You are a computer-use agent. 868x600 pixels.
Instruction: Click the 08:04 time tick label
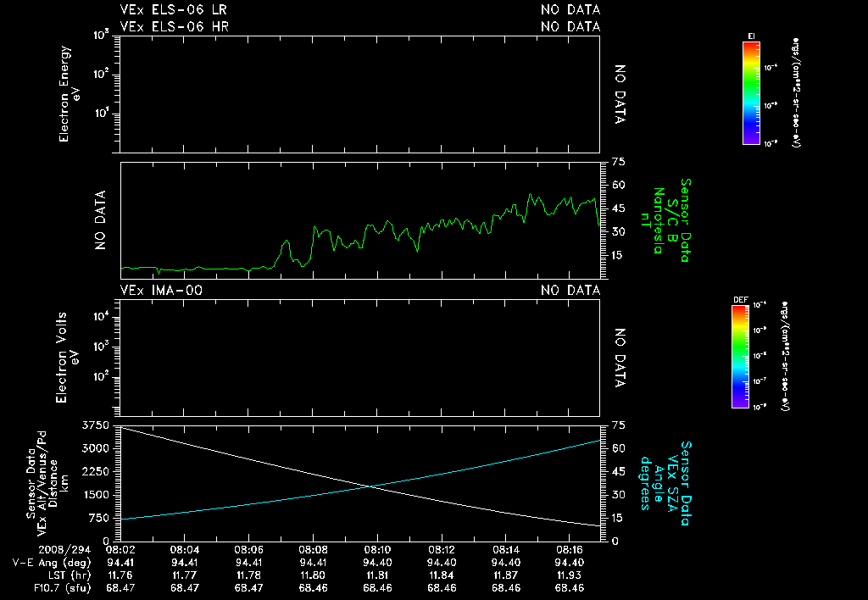click(x=184, y=550)
